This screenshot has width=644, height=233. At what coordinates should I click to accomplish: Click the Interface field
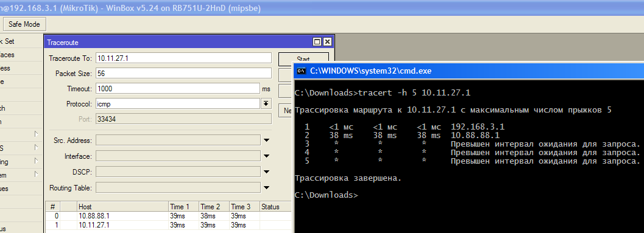tap(178, 156)
